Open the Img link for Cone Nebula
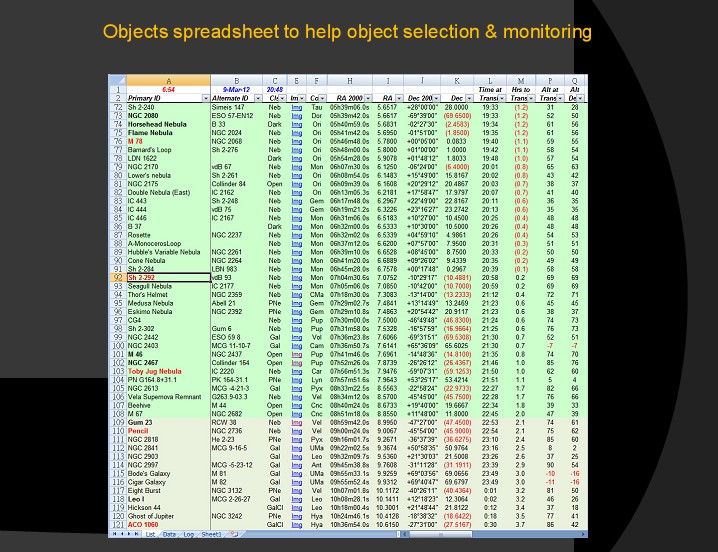718x552 pixels. point(297,261)
